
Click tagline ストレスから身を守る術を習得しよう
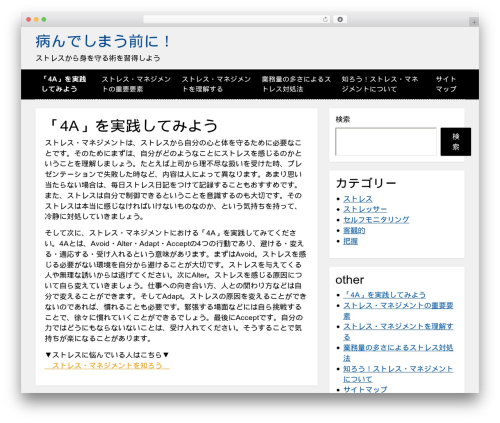click(98, 58)
